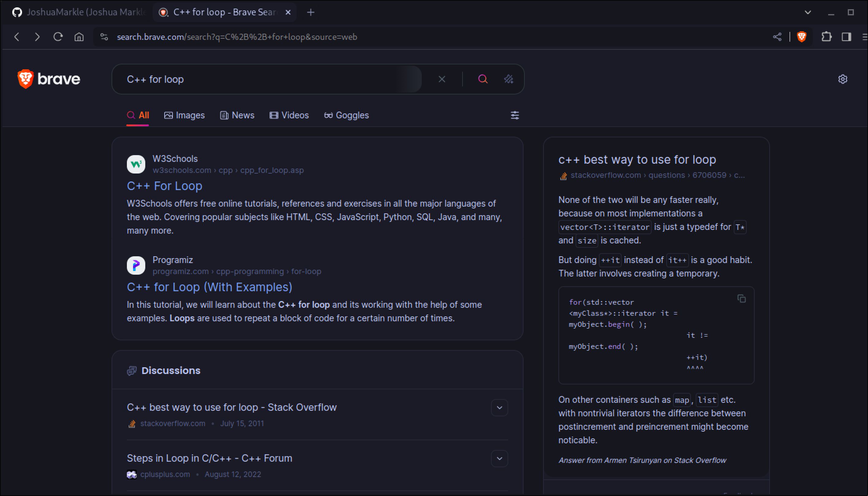Copy the code snippet in infobox
The width and height of the screenshot is (868, 496).
(741, 298)
